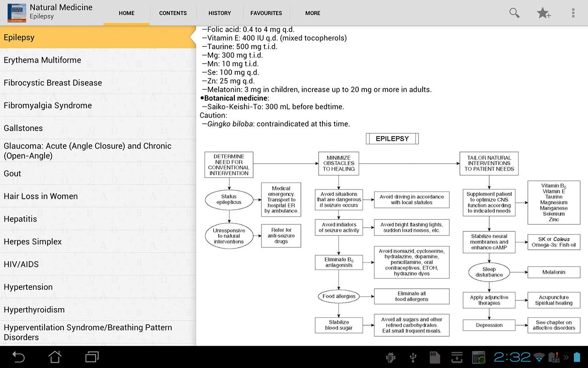Open the HISTORY tab

click(220, 13)
